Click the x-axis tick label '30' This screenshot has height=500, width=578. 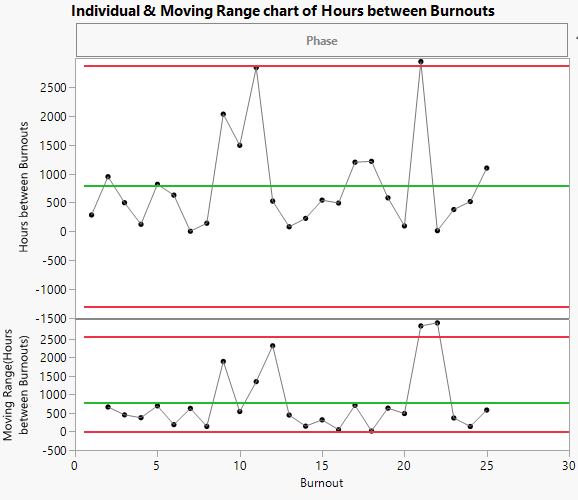coord(569,466)
